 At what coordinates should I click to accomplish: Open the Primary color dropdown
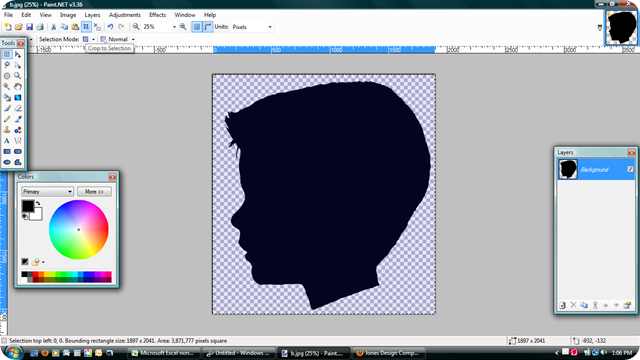(47, 191)
